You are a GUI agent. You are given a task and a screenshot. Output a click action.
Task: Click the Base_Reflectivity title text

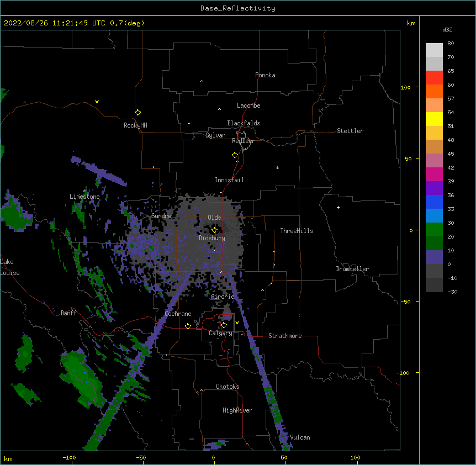click(238, 8)
